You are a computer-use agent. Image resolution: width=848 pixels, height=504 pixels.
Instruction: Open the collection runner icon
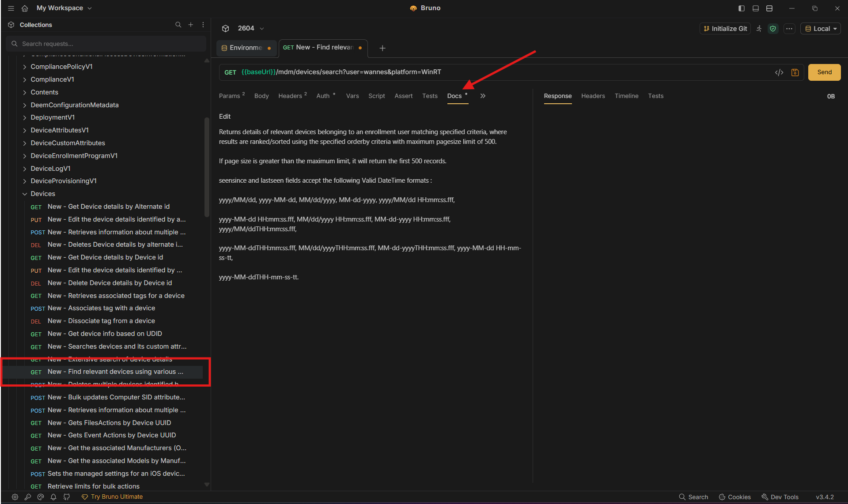click(x=759, y=29)
